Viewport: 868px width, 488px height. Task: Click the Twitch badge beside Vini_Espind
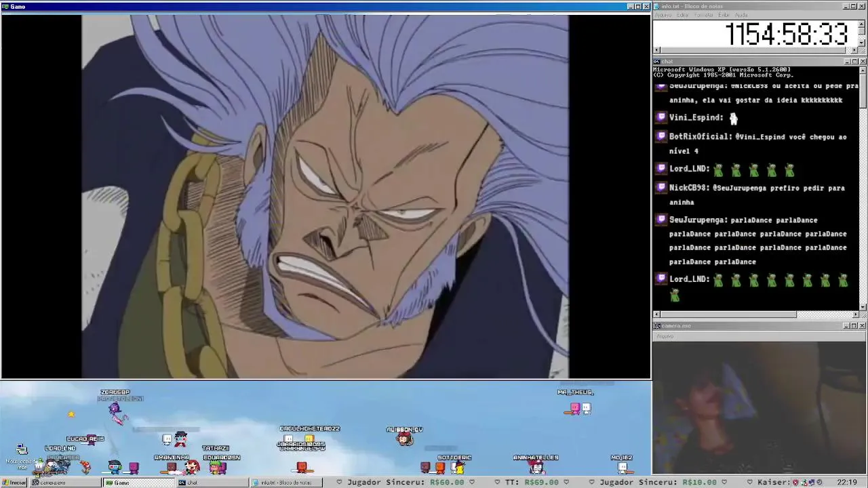tap(662, 117)
